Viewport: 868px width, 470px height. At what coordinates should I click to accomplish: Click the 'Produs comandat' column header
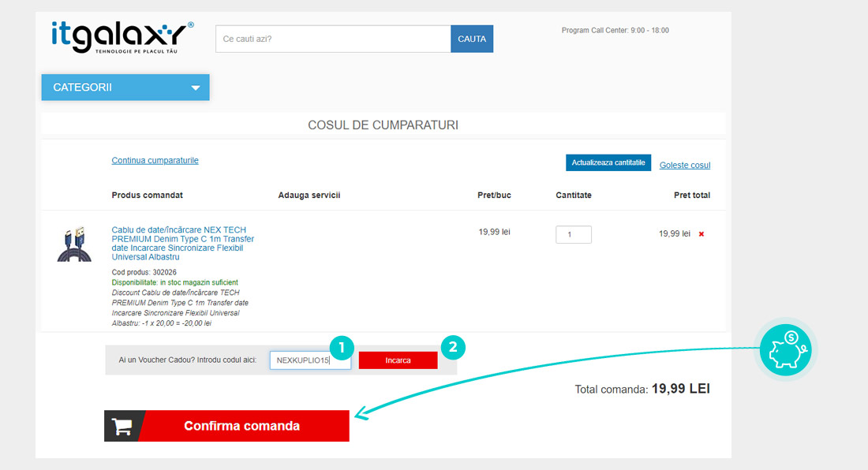coord(148,196)
